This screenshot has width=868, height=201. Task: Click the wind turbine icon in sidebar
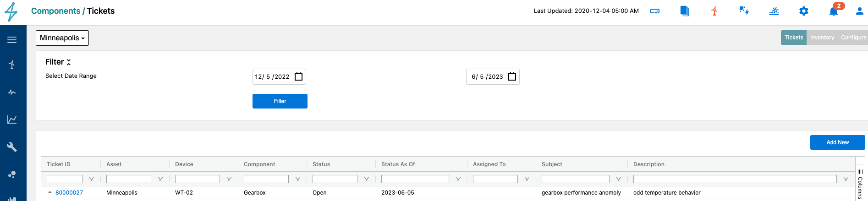click(12, 65)
